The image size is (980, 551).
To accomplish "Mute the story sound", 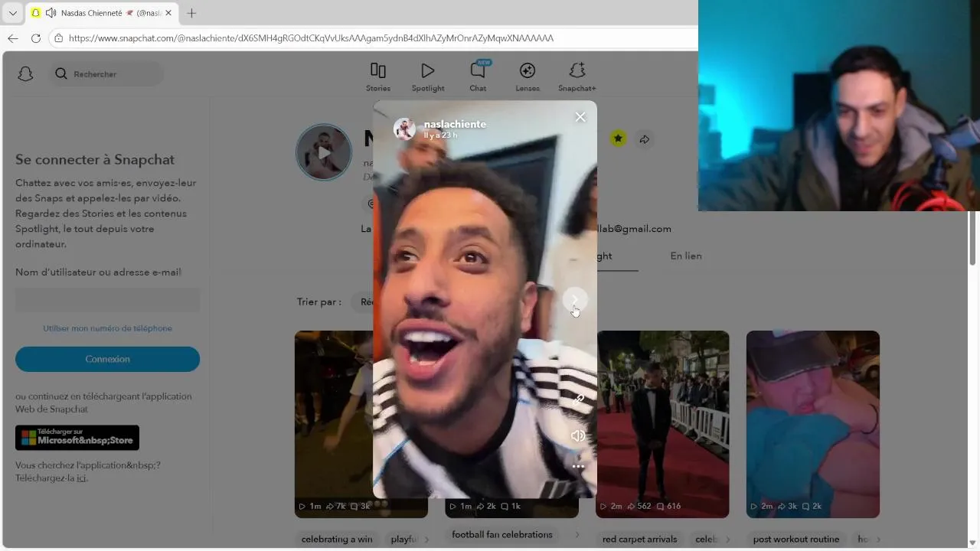I will coord(578,435).
